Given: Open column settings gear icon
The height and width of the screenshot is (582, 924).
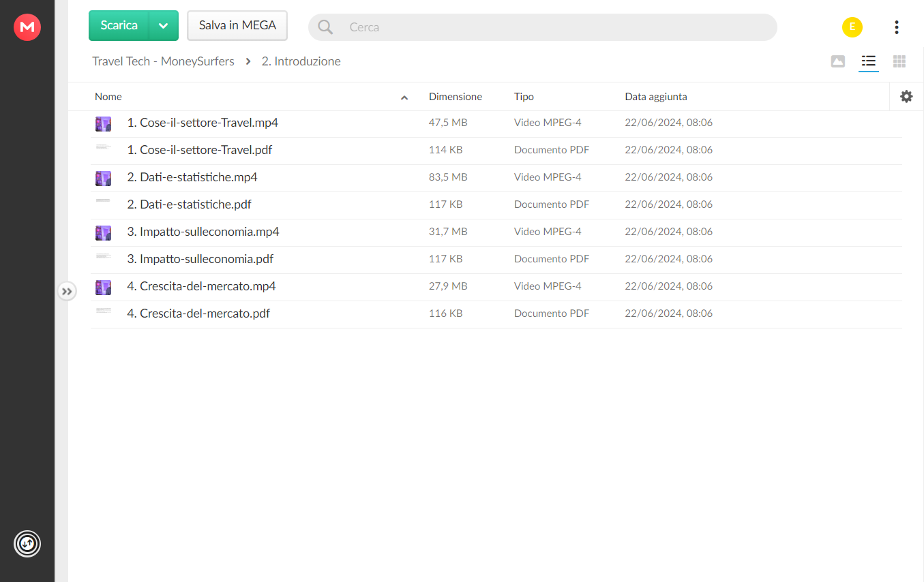Looking at the screenshot, I should pos(906,97).
